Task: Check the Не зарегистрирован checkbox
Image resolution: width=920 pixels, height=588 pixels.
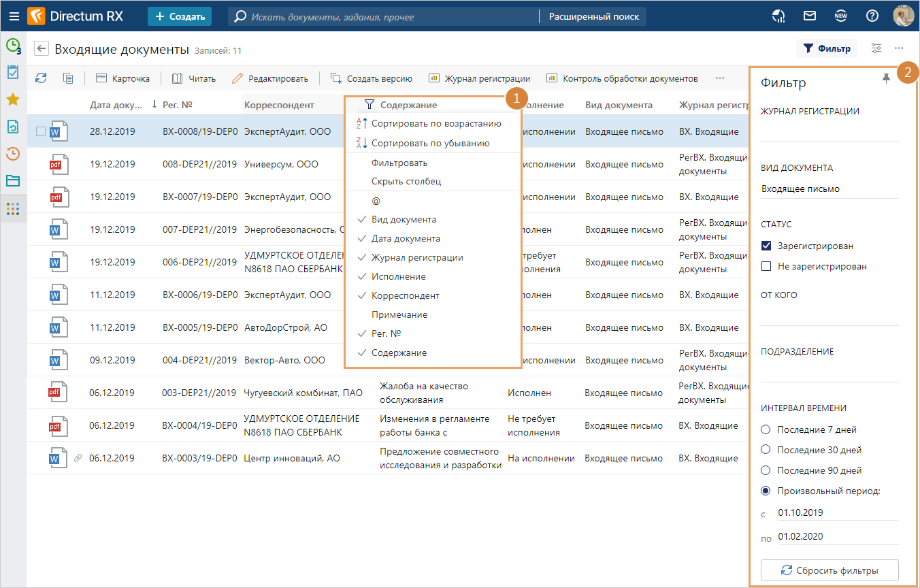Action: tap(766, 266)
